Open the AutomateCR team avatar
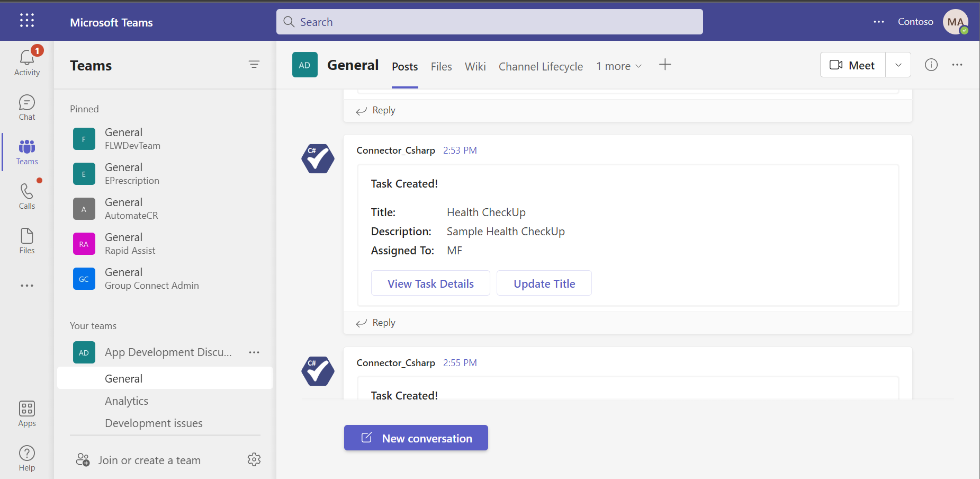 pyautogui.click(x=84, y=209)
